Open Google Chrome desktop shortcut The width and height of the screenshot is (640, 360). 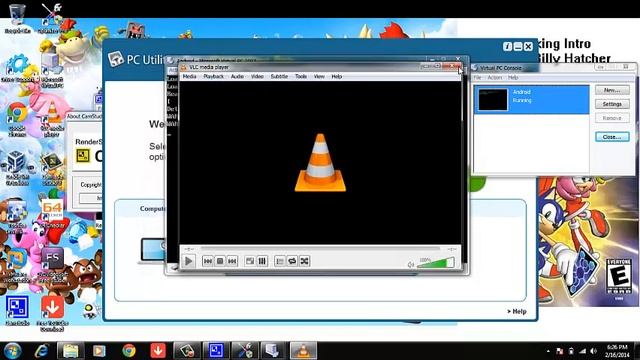17,118
